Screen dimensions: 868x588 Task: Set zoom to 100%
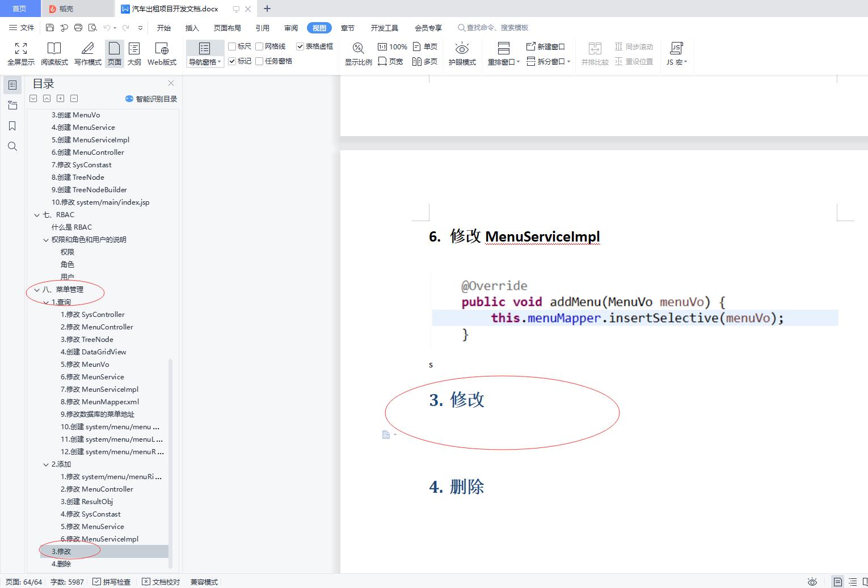pyautogui.click(x=392, y=46)
